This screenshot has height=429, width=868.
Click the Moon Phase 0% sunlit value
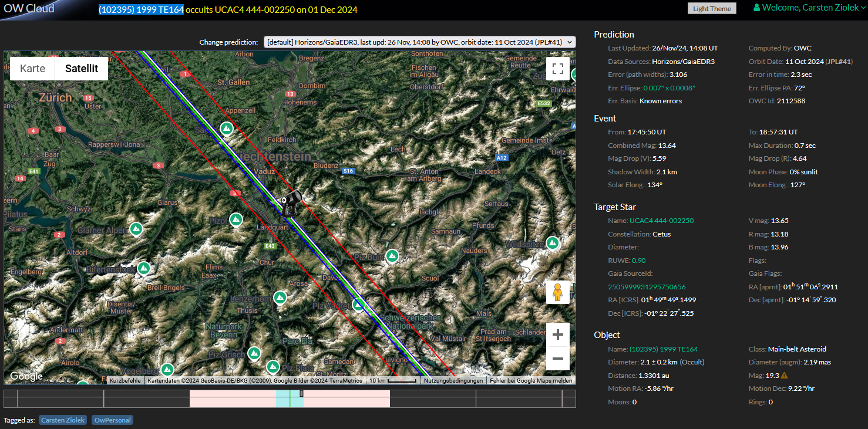804,172
